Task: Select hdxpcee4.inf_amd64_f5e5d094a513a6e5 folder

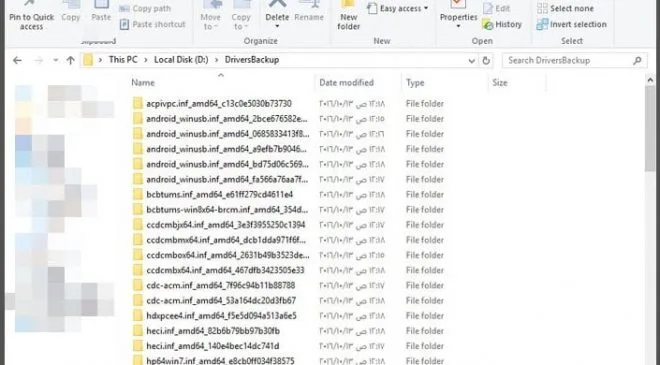Action: [x=221, y=316]
